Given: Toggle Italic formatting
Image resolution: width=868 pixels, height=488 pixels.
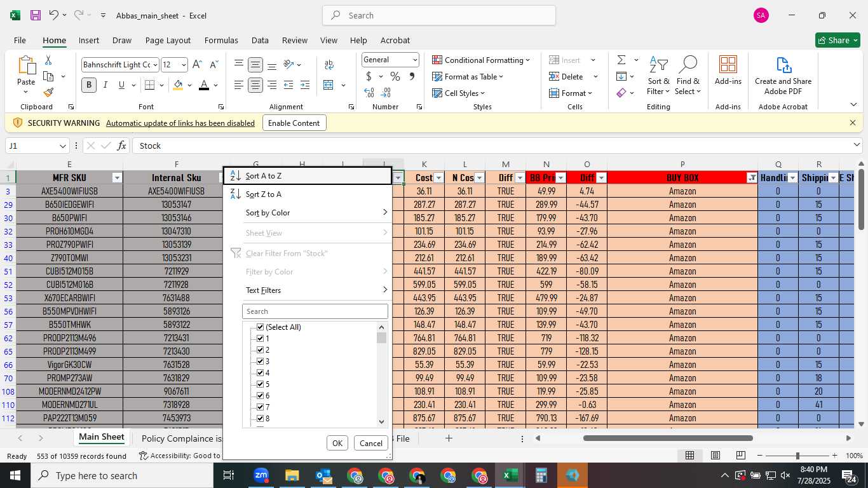Looking at the screenshot, I should (105, 85).
